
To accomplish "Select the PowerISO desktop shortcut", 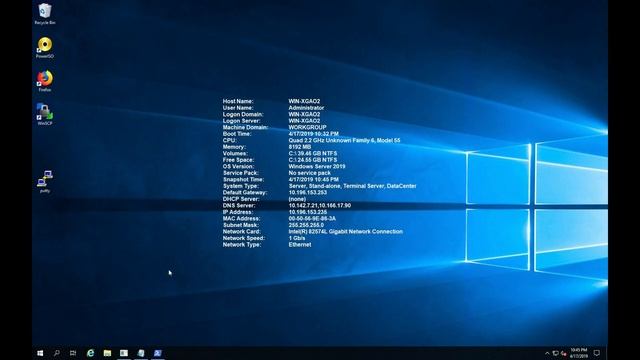I will 45,48.
